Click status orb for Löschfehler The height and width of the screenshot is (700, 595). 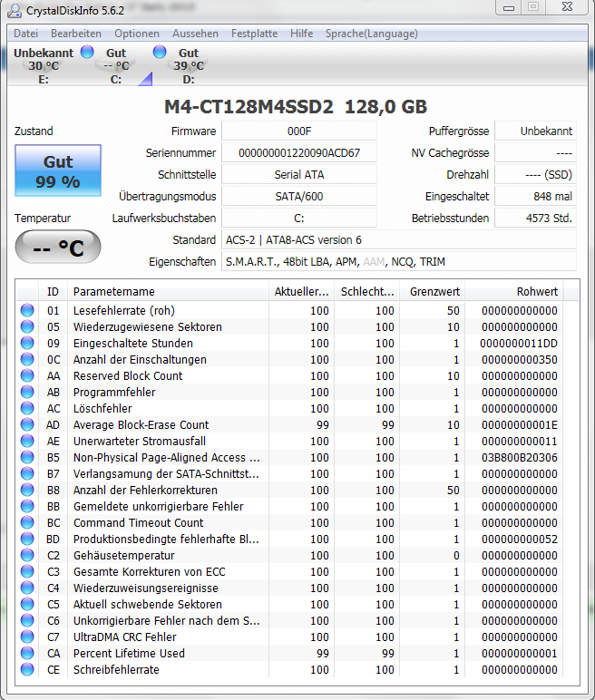[27, 408]
